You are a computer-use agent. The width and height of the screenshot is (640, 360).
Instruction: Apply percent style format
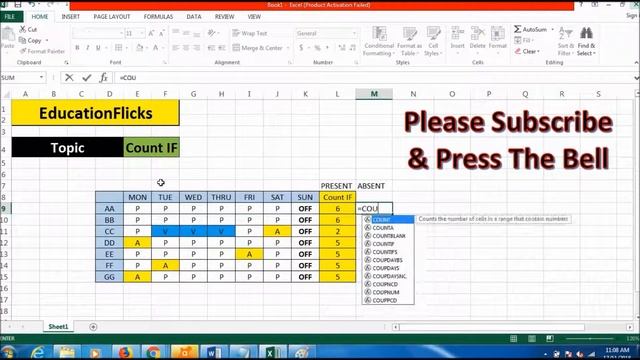pos(318,48)
